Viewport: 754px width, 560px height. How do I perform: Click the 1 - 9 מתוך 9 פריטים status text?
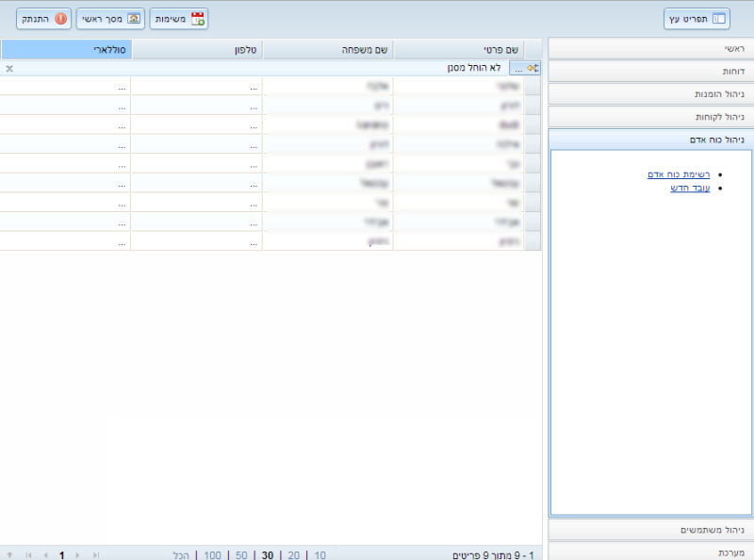point(493,555)
